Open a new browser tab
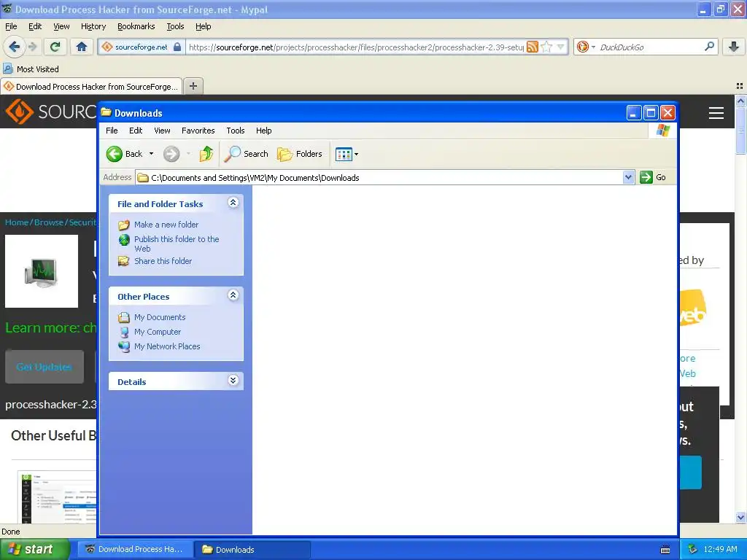Image resolution: width=747 pixels, height=560 pixels. pos(193,86)
